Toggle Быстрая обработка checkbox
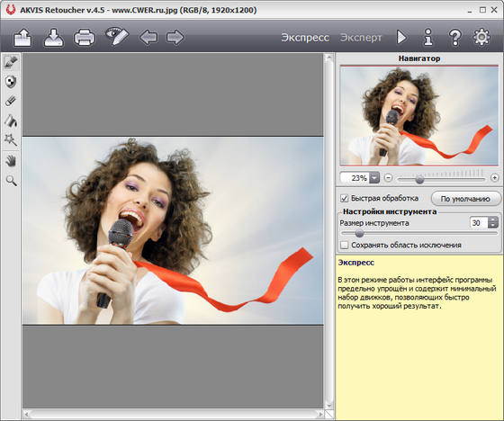 click(x=344, y=198)
